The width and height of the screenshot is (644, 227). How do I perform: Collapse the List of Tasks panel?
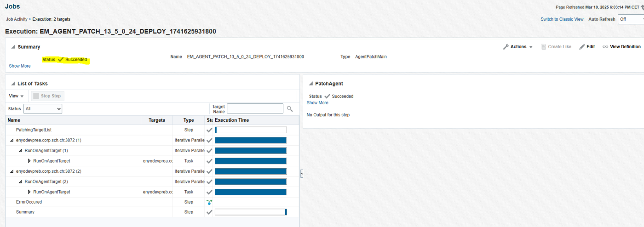12,84
